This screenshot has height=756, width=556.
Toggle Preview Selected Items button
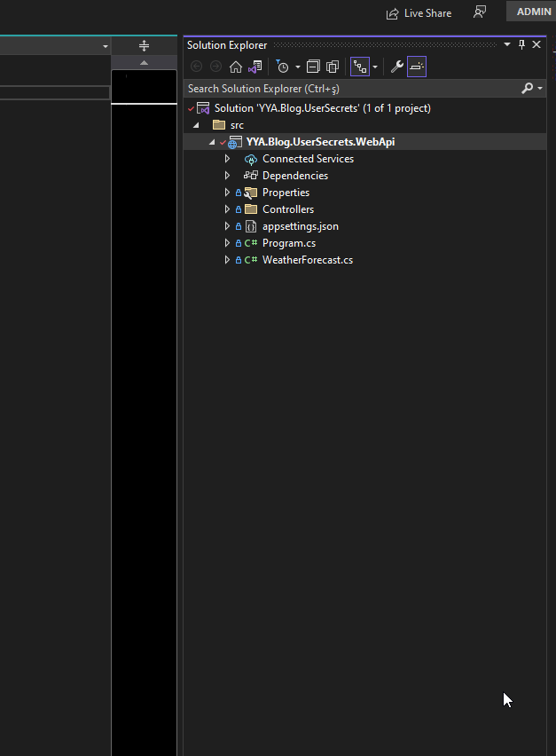pos(417,67)
